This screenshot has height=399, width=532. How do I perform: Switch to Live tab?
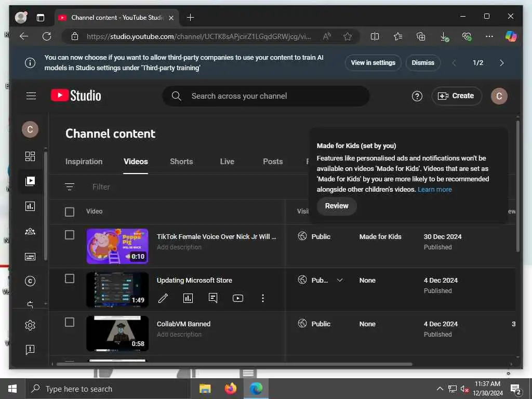227,162
